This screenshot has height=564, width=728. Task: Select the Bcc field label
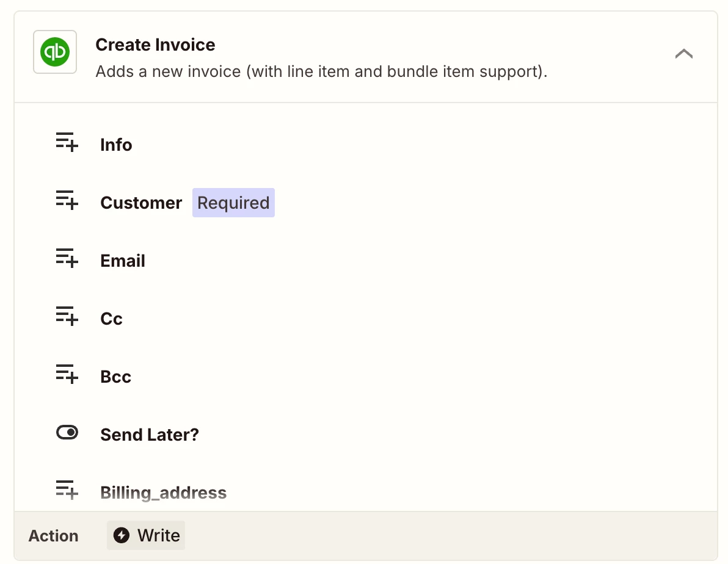coord(116,377)
